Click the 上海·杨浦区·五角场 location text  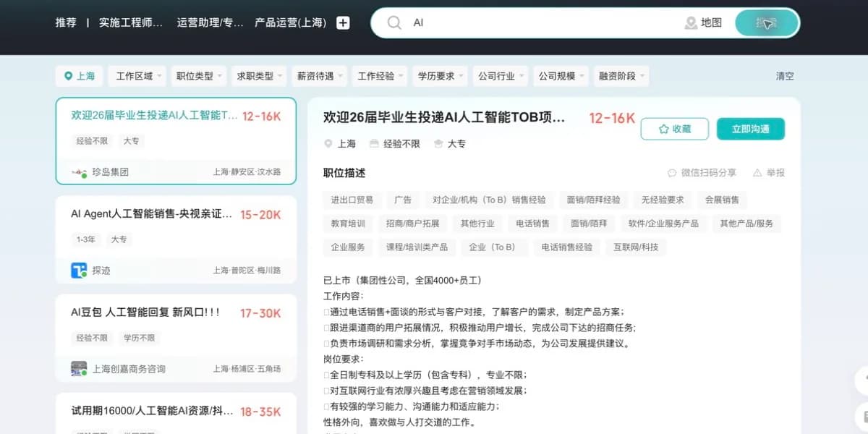pyautogui.click(x=247, y=369)
